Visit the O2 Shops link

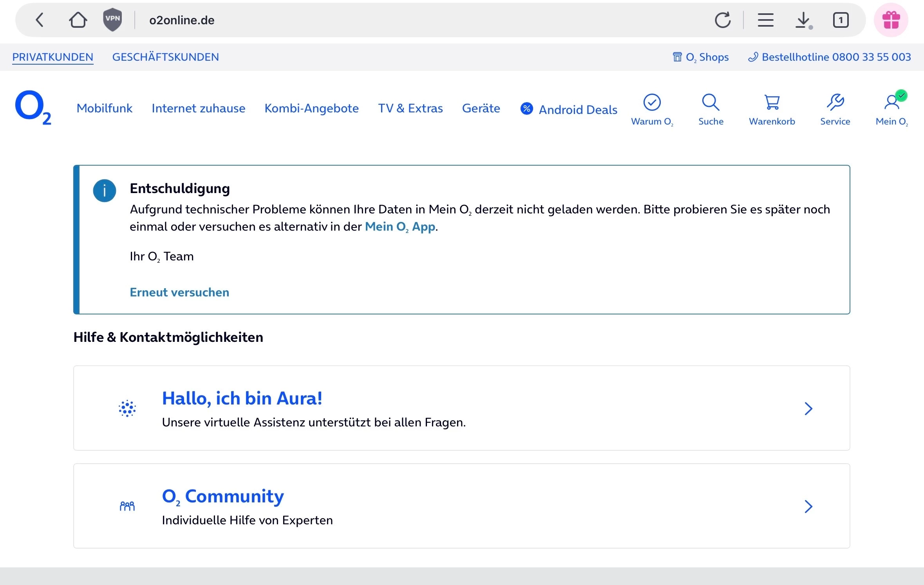pyautogui.click(x=700, y=57)
